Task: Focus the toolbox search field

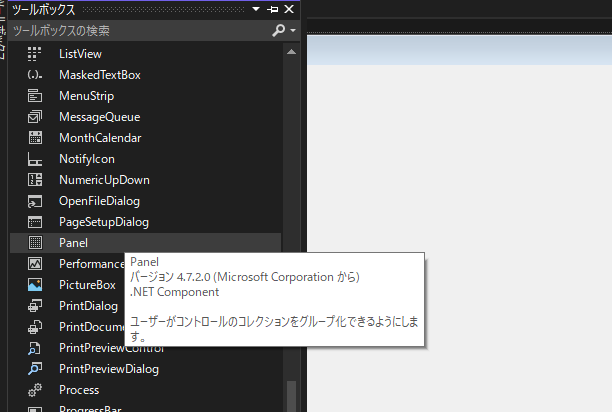Action: [141, 30]
